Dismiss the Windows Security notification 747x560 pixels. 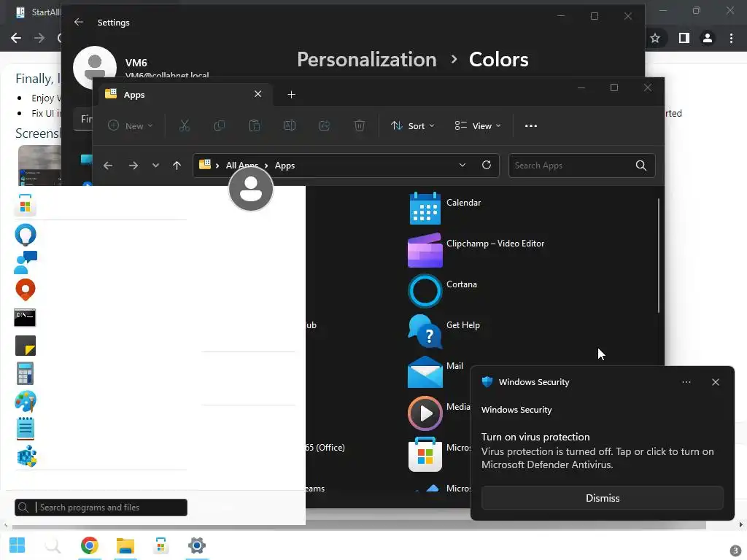point(602,498)
